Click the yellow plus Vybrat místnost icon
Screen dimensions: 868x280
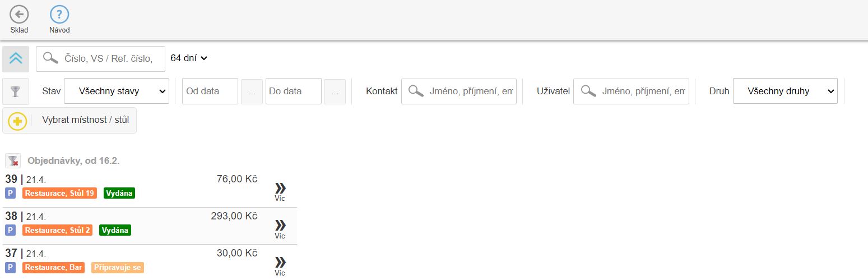tap(17, 121)
